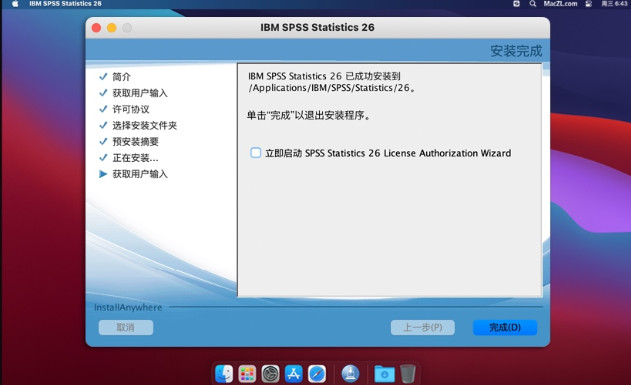Open Finder from the Dock
This screenshot has height=385, width=631.
pyautogui.click(x=224, y=374)
